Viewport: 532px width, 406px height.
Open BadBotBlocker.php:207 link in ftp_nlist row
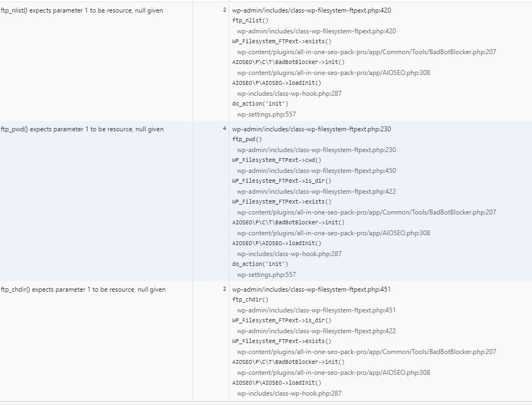pos(366,52)
